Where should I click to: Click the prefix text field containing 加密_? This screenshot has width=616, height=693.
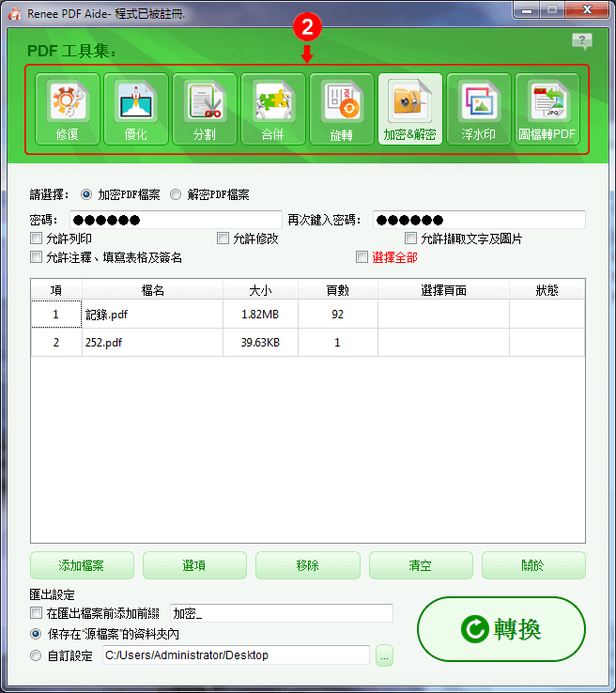pyautogui.click(x=282, y=613)
